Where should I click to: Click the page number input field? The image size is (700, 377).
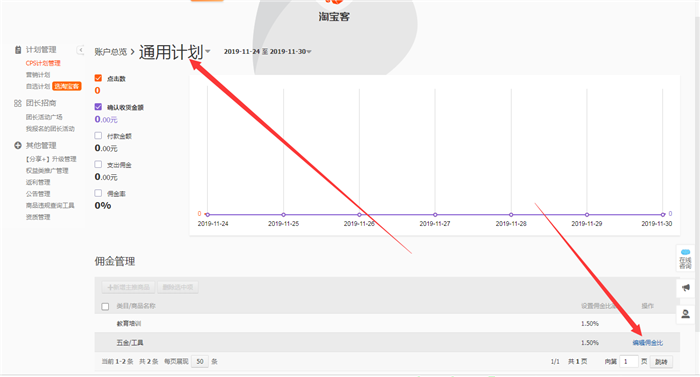[629, 361]
